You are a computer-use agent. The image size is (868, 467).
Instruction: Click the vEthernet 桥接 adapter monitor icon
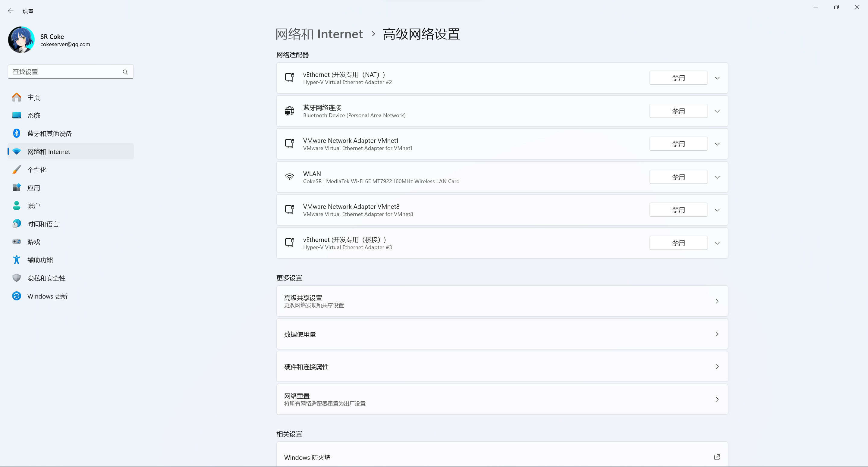tap(289, 243)
